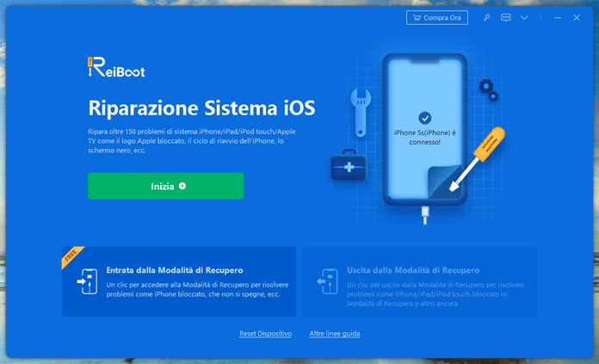The height and width of the screenshot is (364, 599).
Task: Open the feedback chat icon
Action: [506, 17]
